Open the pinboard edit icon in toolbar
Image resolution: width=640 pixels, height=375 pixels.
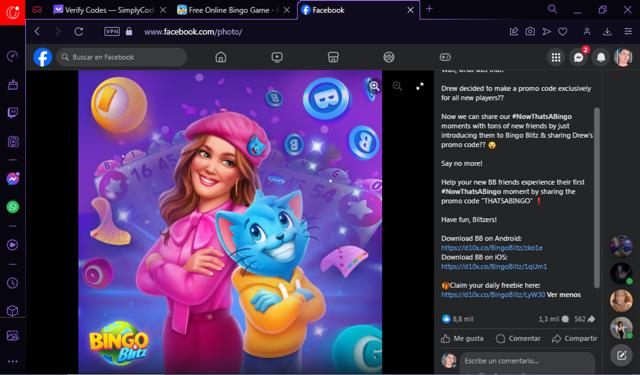514,31
